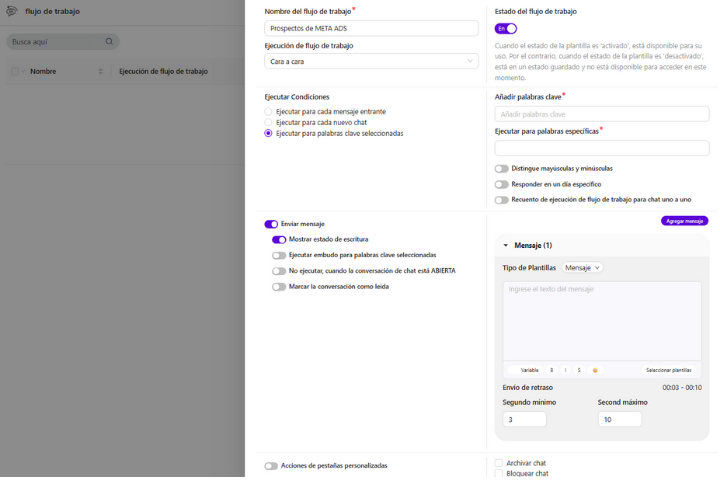Toggle 'Mostrar estado de escritura' switch
Image resolution: width=720 pixels, height=480 pixels.
point(279,240)
